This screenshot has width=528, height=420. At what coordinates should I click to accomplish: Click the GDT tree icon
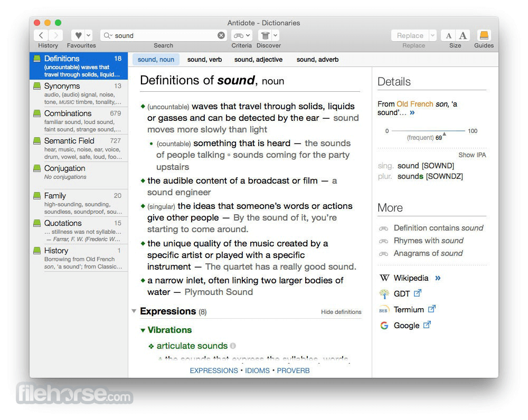[384, 294]
